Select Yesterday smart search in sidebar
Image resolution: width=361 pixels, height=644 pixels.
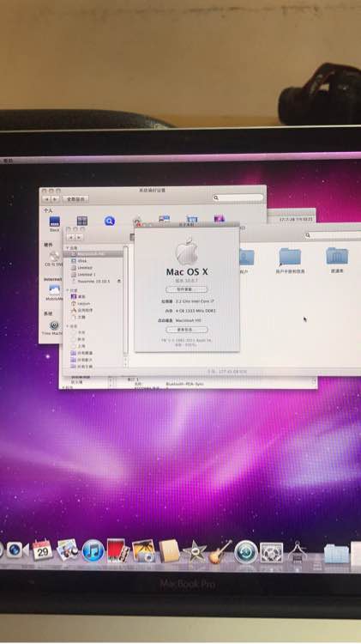click(x=95, y=339)
